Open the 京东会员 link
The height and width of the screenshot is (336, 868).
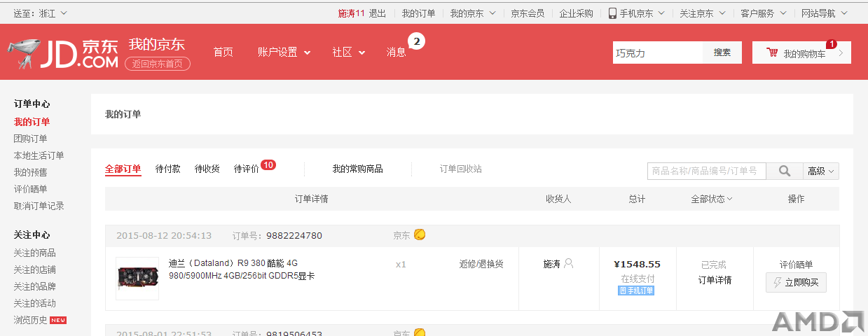pyautogui.click(x=528, y=13)
